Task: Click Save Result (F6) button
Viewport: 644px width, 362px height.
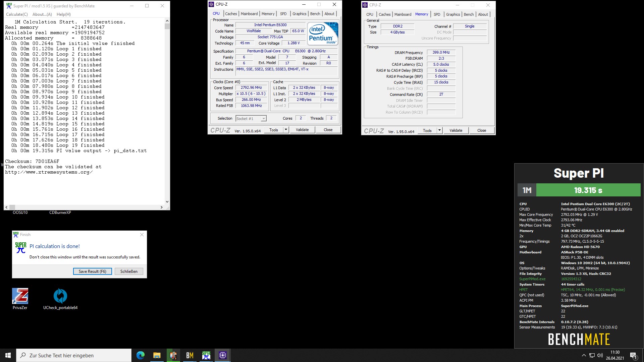Action: point(93,271)
